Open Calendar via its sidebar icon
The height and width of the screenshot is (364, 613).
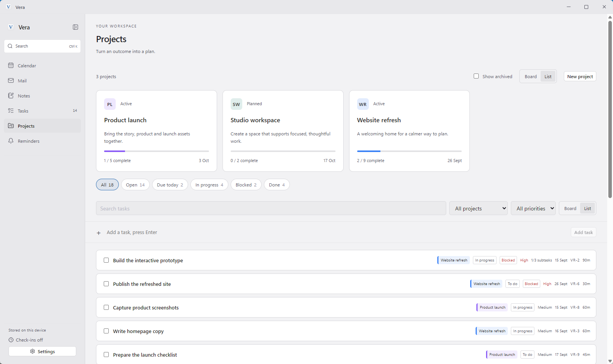coord(11,65)
